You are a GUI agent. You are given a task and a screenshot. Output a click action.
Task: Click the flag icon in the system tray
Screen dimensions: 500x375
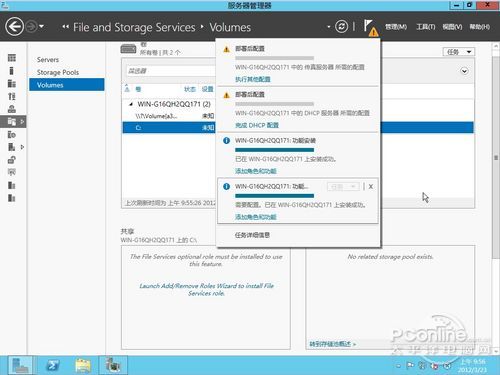pos(410,366)
